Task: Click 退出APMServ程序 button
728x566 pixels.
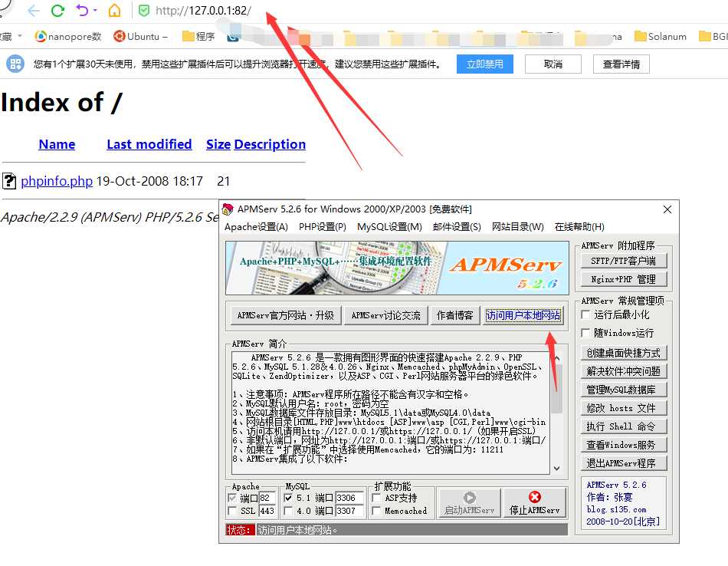Action: [624, 462]
